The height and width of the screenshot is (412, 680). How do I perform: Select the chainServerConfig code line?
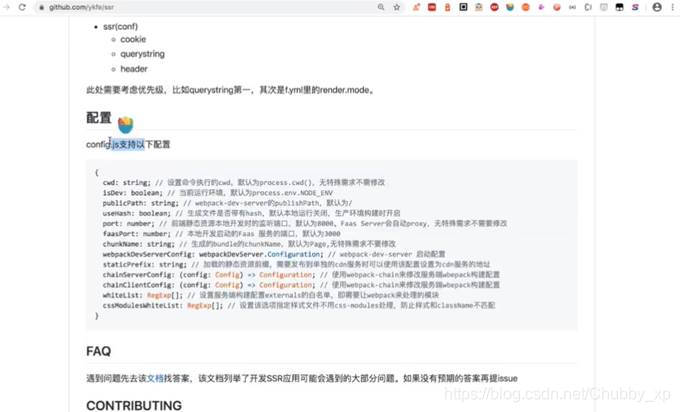click(x=301, y=275)
